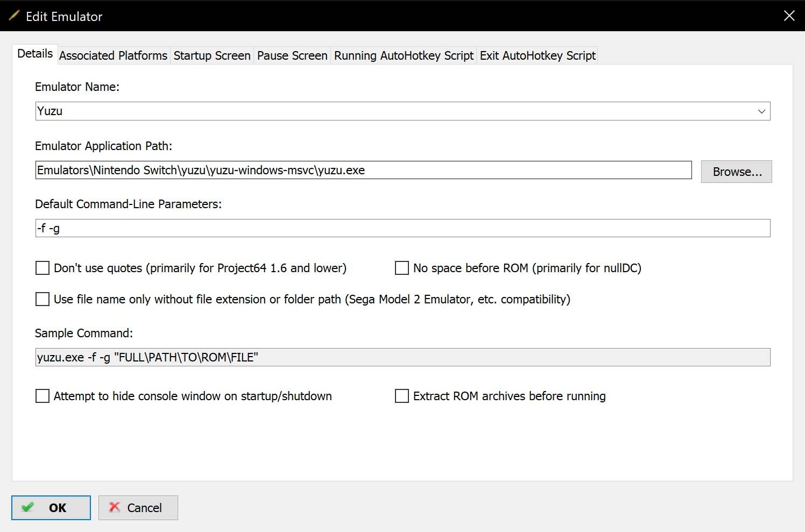Click the Sample Command read-only field
The width and height of the screenshot is (805, 532).
(x=402, y=357)
